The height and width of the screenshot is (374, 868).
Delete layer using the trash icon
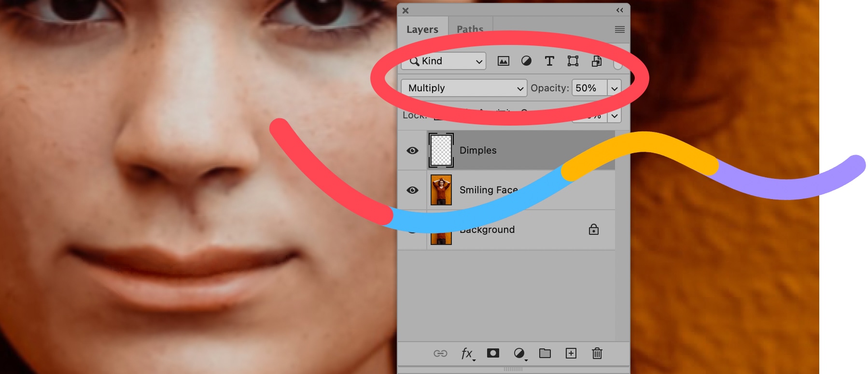[x=597, y=353]
